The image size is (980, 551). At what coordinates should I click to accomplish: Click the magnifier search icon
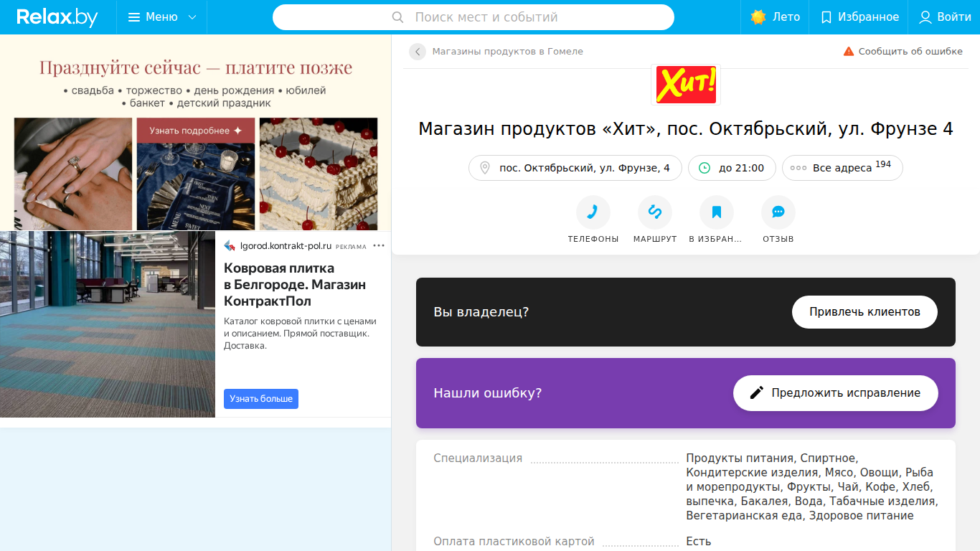tap(398, 17)
